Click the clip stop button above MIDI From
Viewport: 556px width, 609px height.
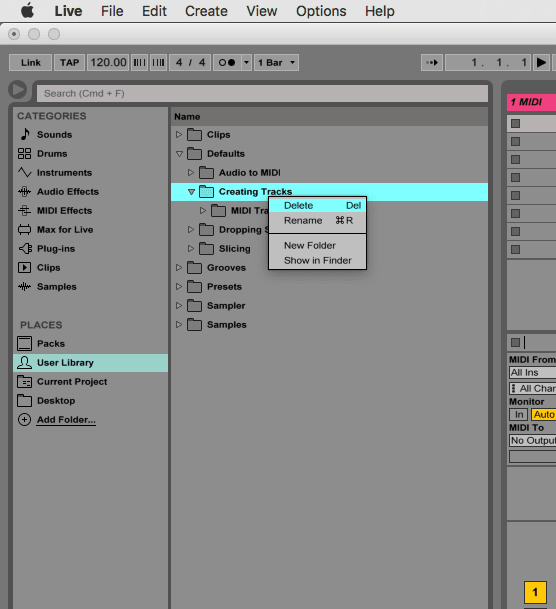[515, 343]
